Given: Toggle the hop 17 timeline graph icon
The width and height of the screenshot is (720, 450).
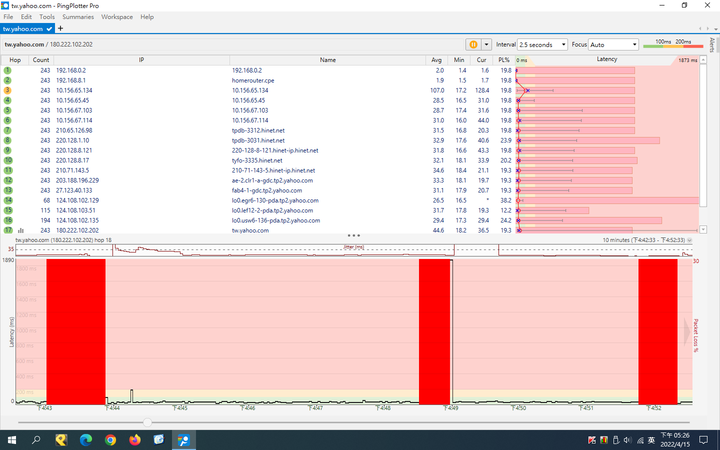Looking at the screenshot, I should [20, 231].
